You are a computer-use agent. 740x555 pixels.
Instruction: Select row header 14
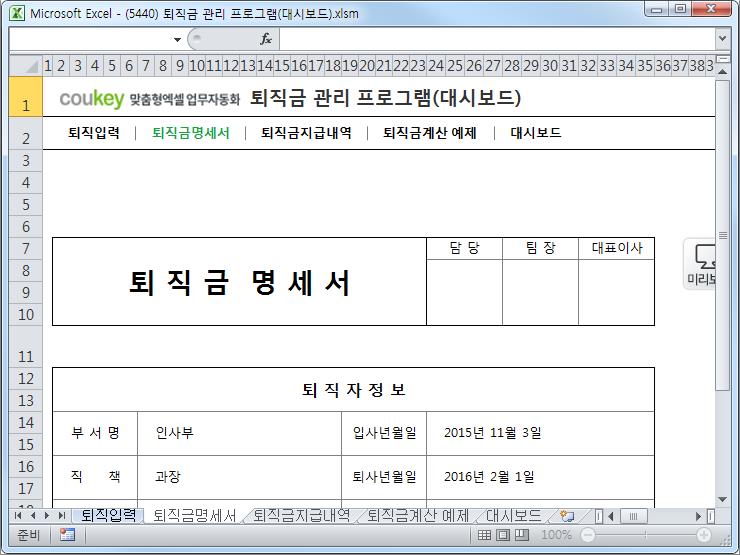coord(26,422)
